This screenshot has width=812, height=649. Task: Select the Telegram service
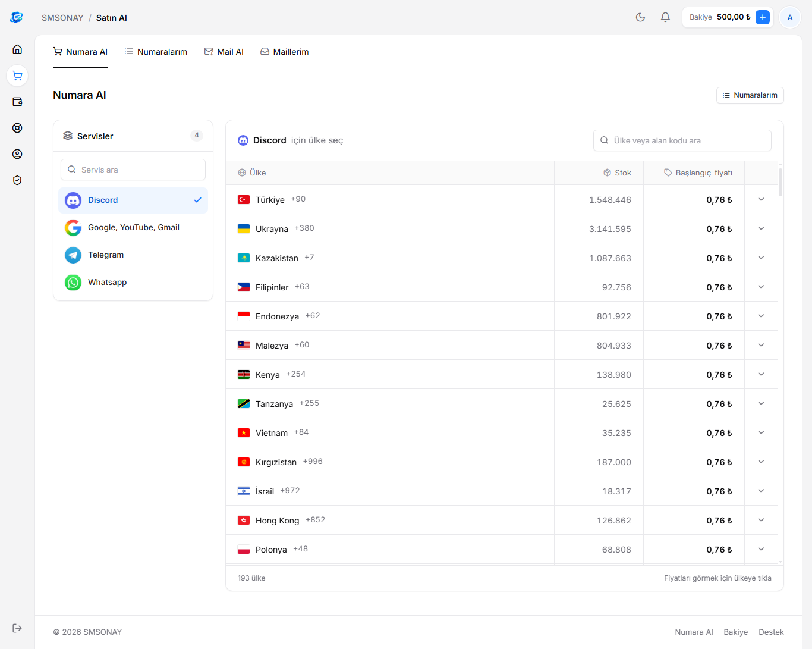tap(133, 255)
